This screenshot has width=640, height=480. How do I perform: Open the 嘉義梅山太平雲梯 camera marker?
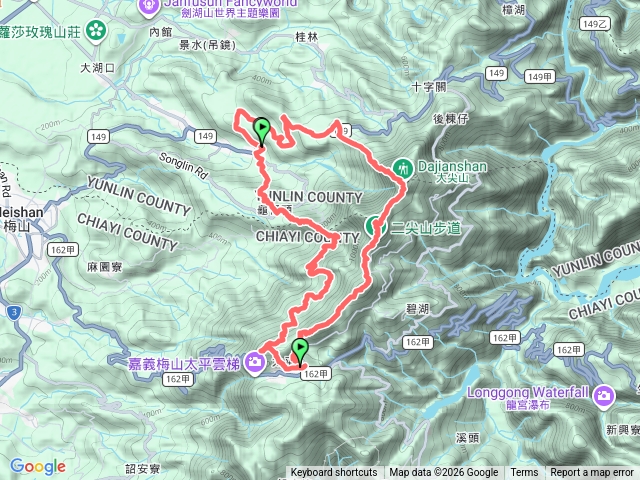click(255, 362)
